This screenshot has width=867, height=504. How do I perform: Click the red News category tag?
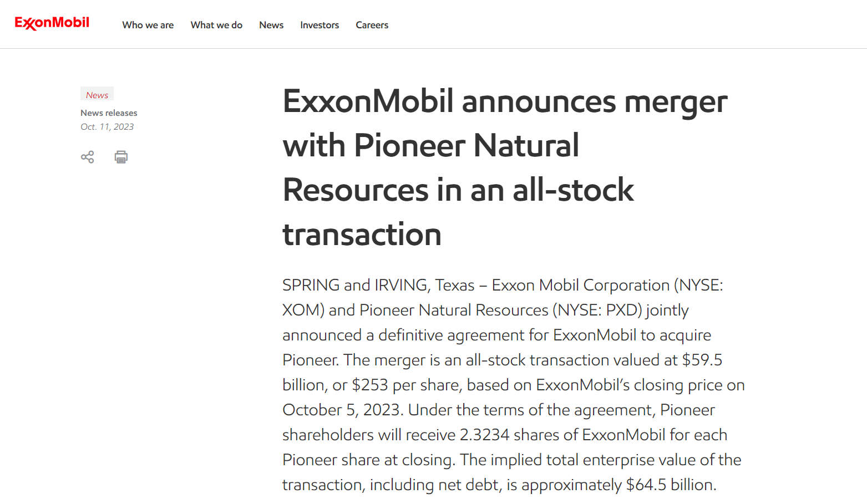pos(97,95)
